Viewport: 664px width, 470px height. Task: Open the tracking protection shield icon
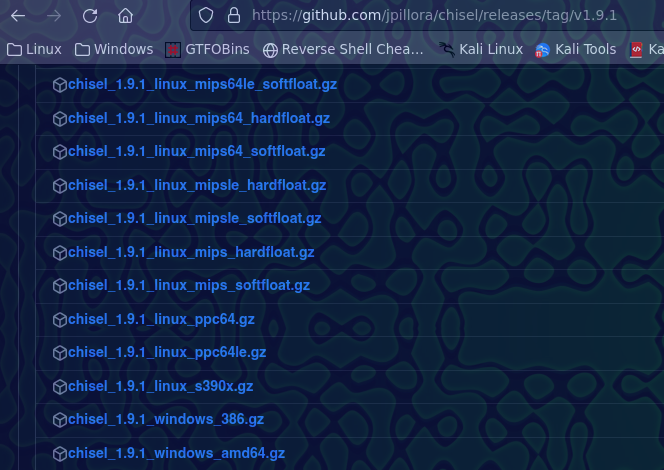[206, 16]
